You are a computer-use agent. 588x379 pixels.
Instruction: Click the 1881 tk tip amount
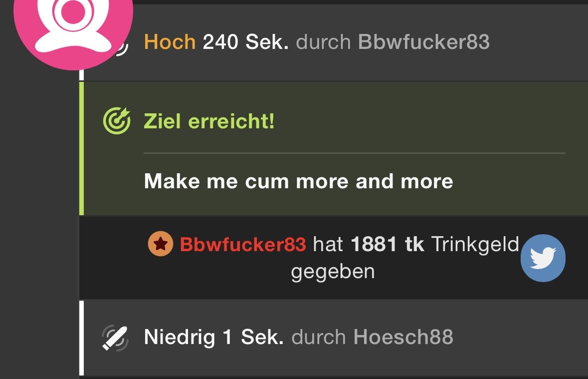pyautogui.click(x=388, y=245)
